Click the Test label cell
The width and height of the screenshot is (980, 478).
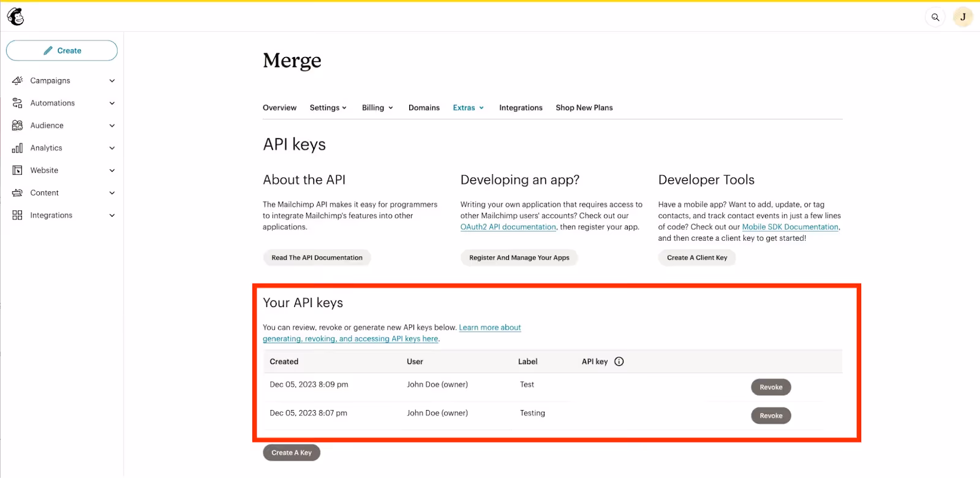527,385
